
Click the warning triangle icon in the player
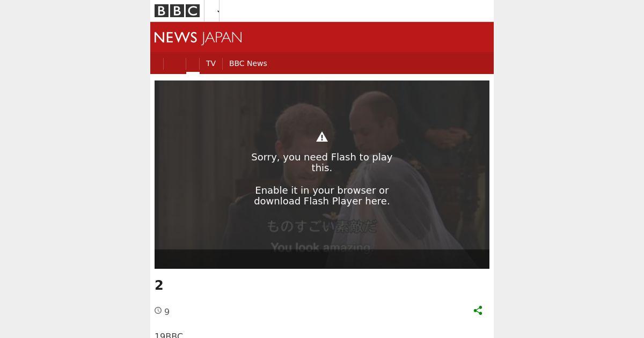click(x=322, y=137)
